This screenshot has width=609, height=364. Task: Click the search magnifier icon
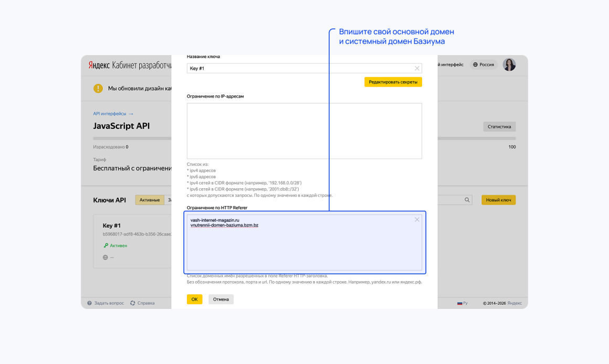pyautogui.click(x=467, y=200)
